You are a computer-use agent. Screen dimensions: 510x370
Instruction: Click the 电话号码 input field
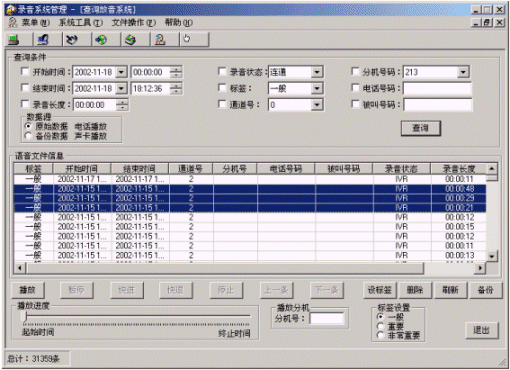click(x=437, y=88)
